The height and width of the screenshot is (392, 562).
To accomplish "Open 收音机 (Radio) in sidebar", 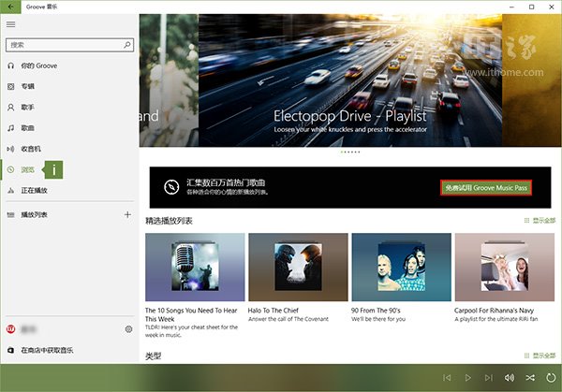I will coord(31,148).
